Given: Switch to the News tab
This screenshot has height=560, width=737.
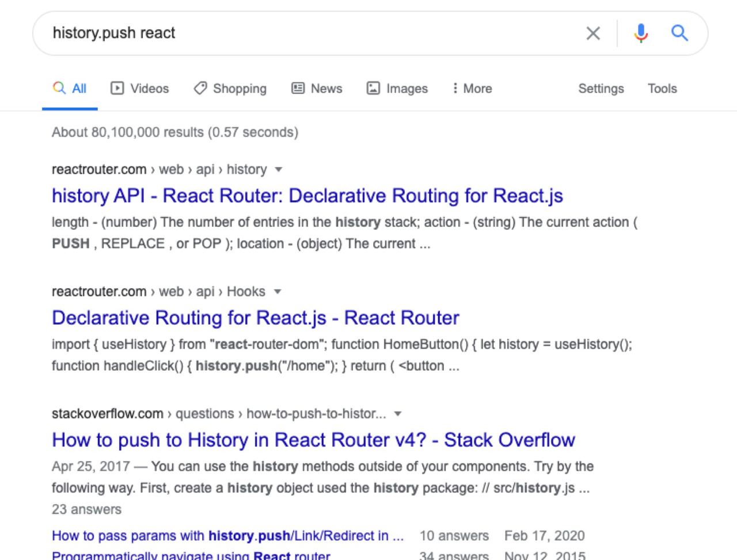Looking at the screenshot, I should [x=317, y=89].
